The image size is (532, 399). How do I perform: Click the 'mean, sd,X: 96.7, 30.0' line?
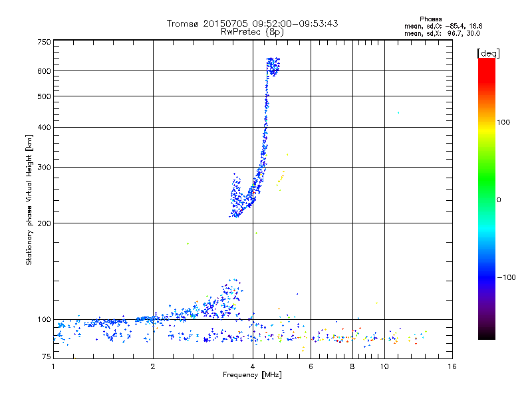pyautogui.click(x=442, y=33)
